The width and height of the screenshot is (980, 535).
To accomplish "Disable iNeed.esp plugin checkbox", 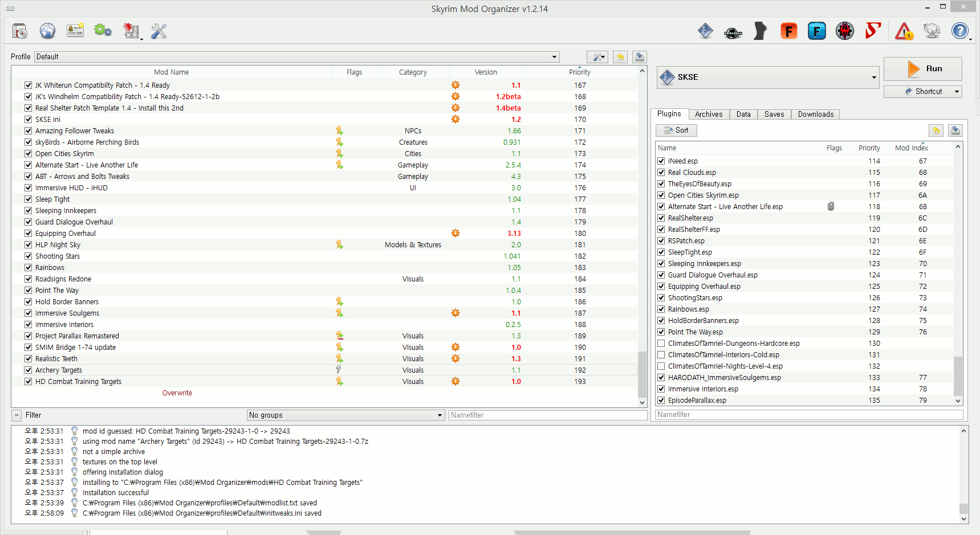I will point(661,161).
